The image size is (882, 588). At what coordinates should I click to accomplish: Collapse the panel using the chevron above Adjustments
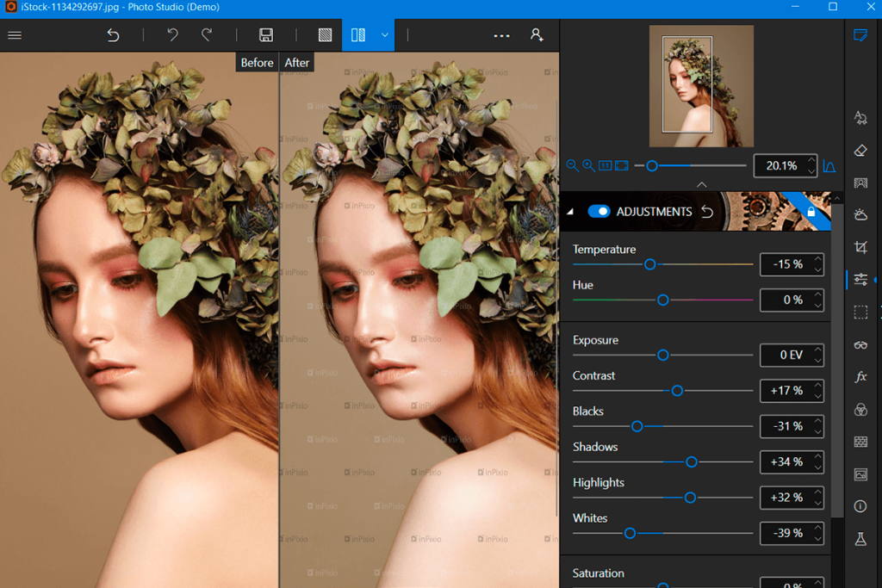(702, 184)
